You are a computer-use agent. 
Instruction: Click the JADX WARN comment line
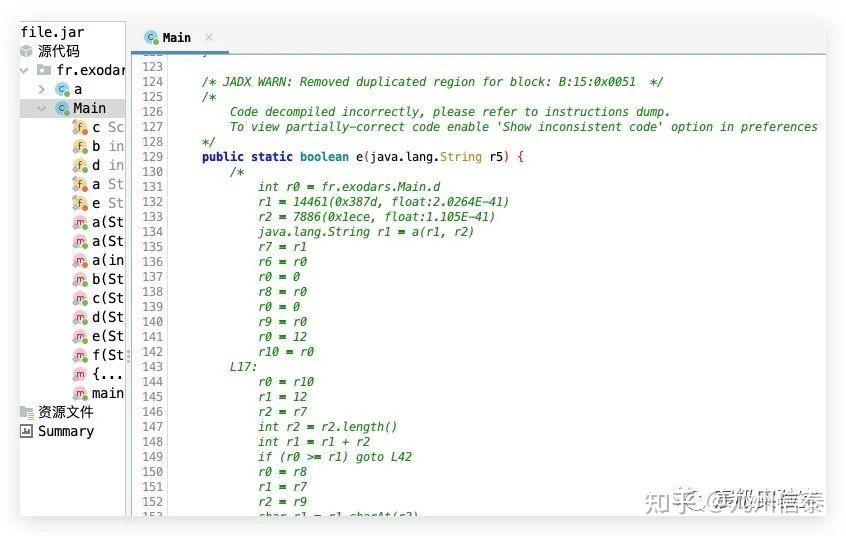point(432,82)
